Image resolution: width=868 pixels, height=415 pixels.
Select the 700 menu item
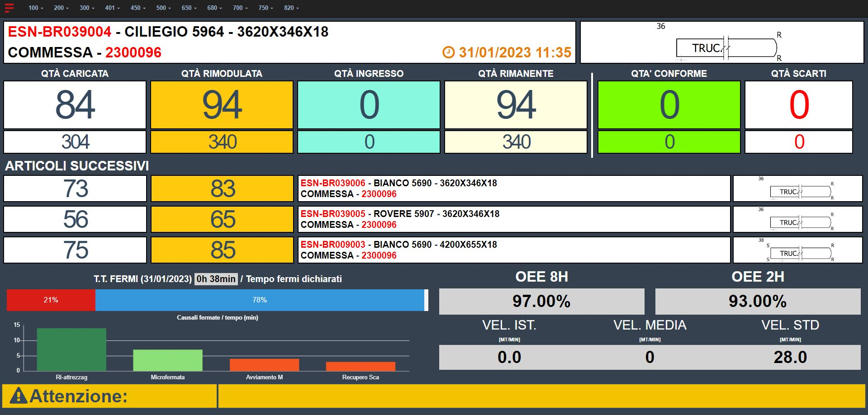pos(240,8)
